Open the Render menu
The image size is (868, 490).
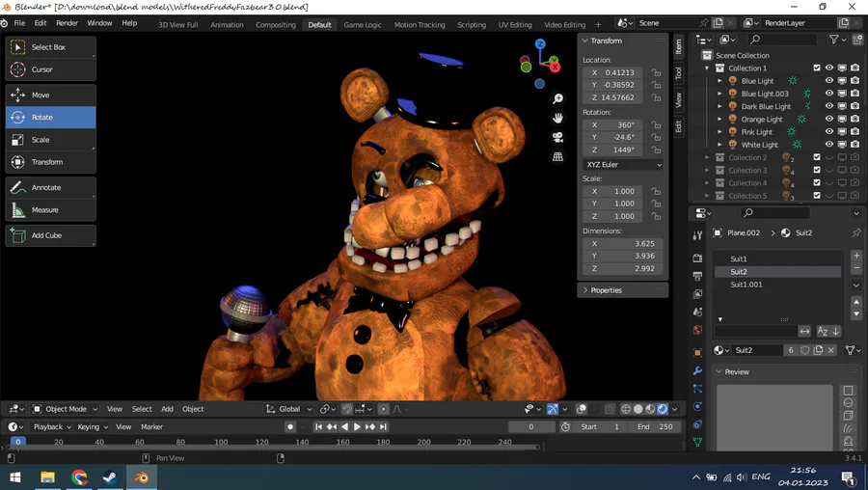(67, 22)
